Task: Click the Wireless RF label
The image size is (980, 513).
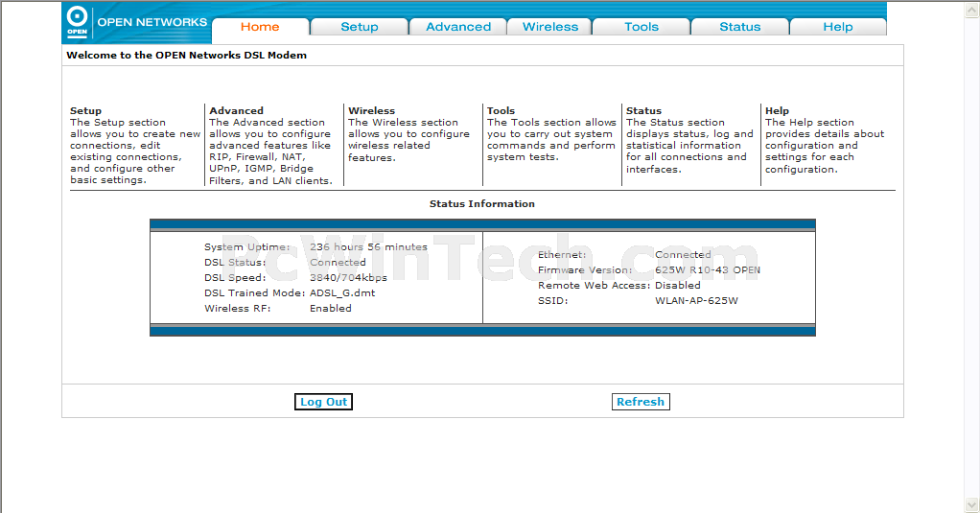Action: coord(238,309)
